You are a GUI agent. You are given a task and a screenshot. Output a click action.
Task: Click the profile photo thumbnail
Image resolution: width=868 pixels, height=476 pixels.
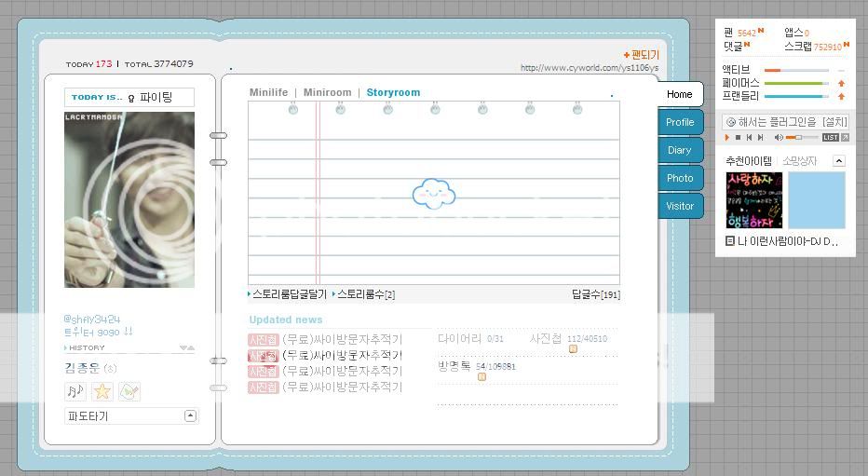(129, 199)
